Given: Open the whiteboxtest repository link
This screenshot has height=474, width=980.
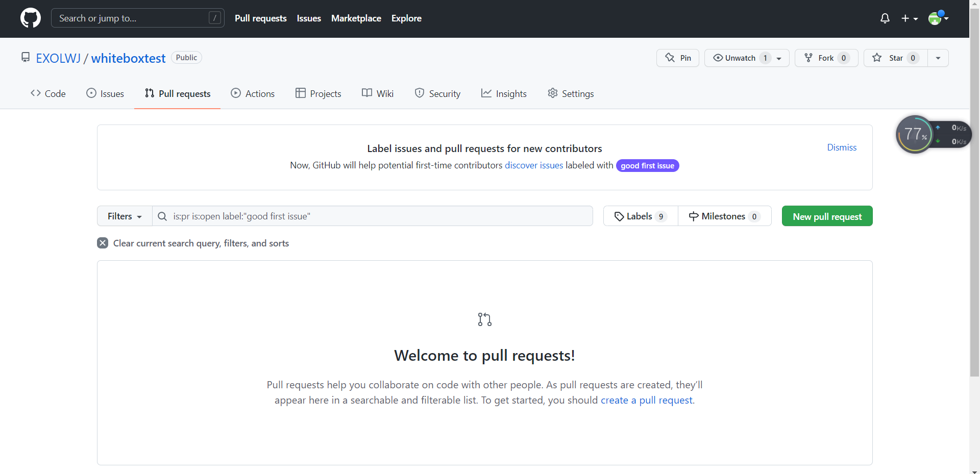Looking at the screenshot, I should [x=129, y=58].
